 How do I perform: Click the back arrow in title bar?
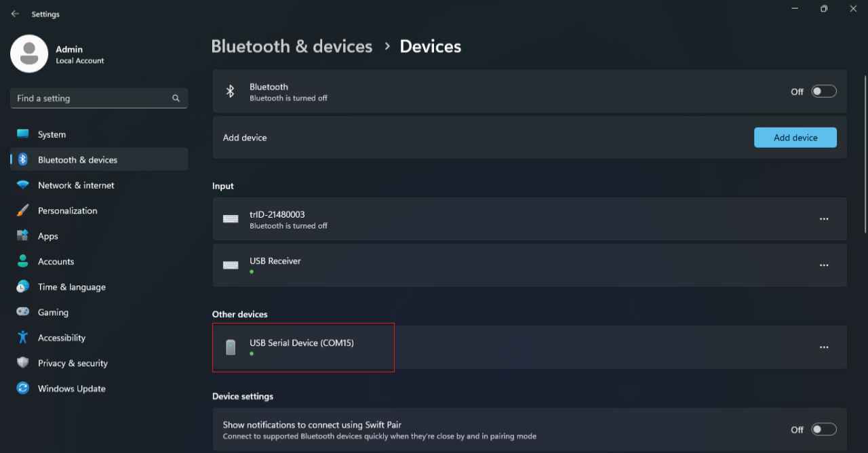15,14
